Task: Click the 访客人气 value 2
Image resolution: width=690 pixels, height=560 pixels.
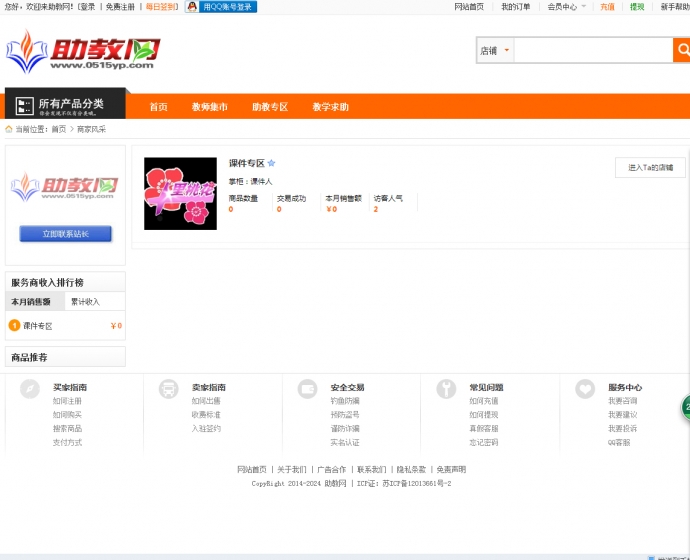Action: (376, 209)
